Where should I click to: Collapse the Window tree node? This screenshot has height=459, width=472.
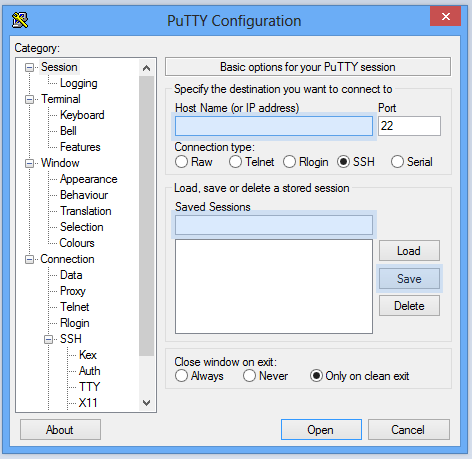click(30, 164)
